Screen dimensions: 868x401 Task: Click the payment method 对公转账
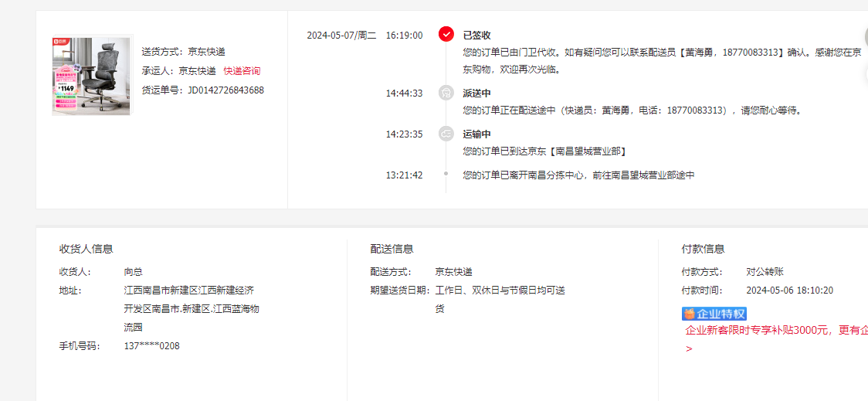765,272
